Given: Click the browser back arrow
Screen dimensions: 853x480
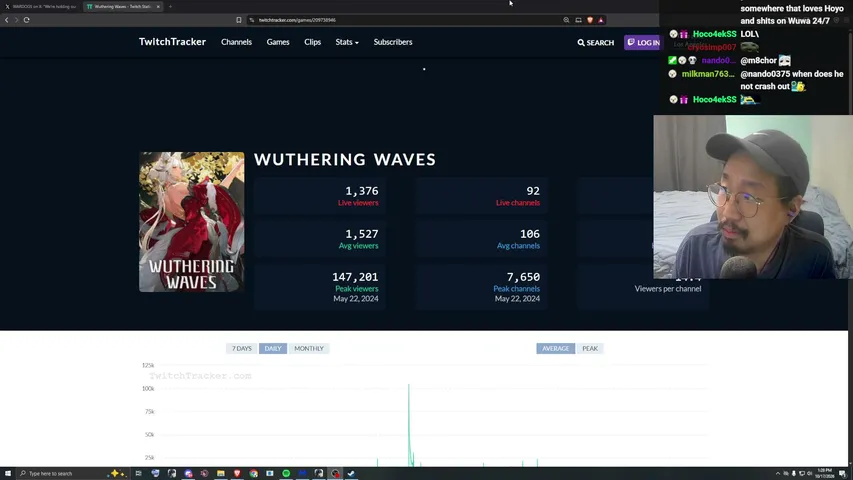Looking at the screenshot, I should pos(7,20).
